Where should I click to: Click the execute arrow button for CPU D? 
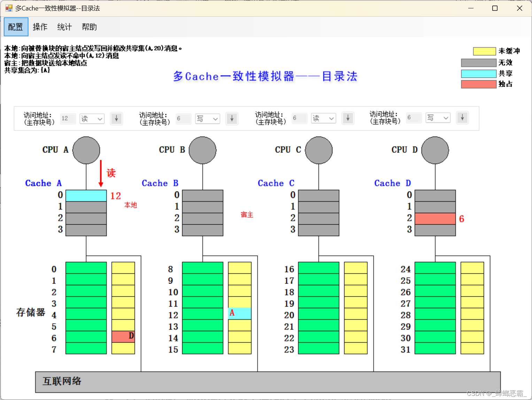pyautogui.click(x=462, y=118)
